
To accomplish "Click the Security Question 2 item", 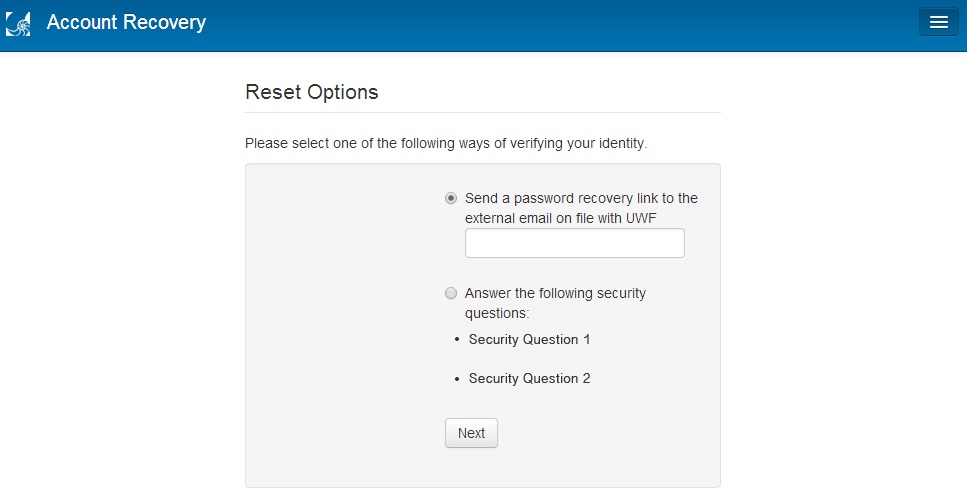I will click(529, 378).
